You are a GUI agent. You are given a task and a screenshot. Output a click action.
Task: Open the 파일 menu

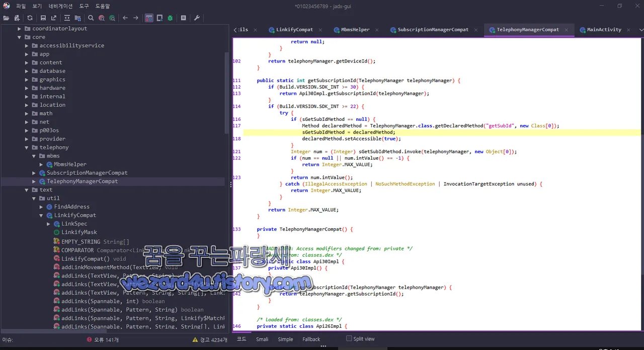(21, 6)
